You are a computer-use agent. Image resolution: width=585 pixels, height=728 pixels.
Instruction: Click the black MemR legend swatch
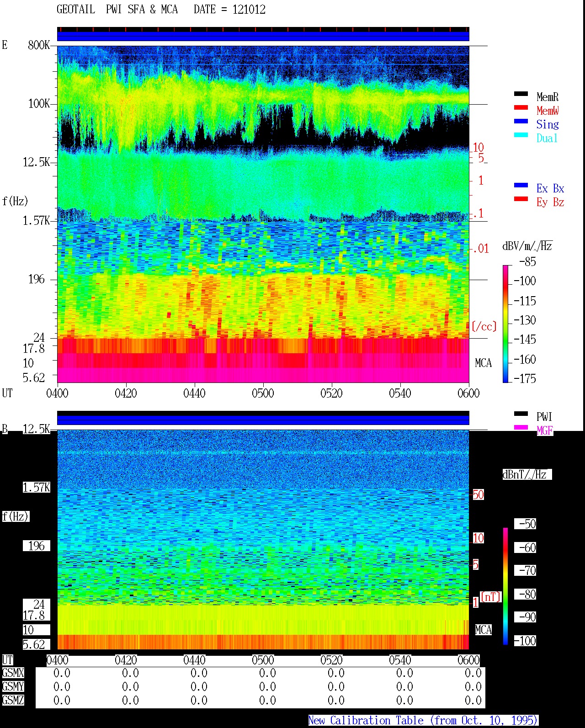(x=521, y=94)
